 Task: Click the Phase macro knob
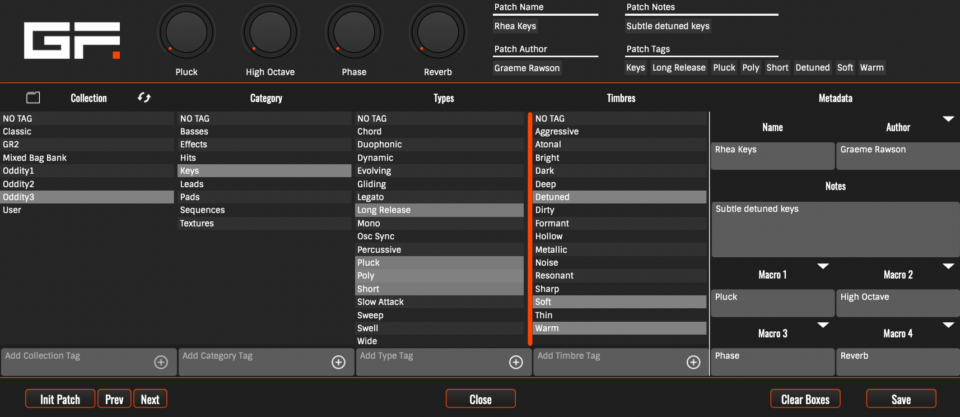(x=354, y=32)
